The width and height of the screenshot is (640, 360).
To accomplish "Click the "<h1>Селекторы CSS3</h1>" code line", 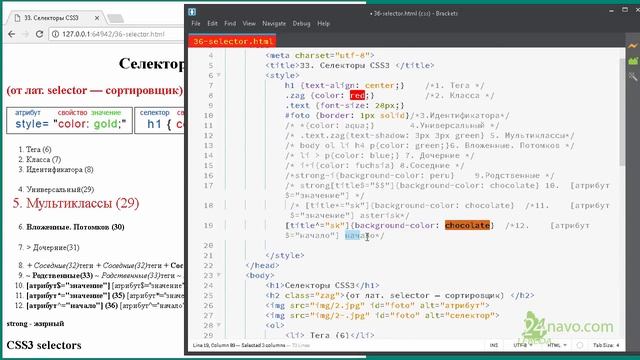I will (x=322, y=285).
